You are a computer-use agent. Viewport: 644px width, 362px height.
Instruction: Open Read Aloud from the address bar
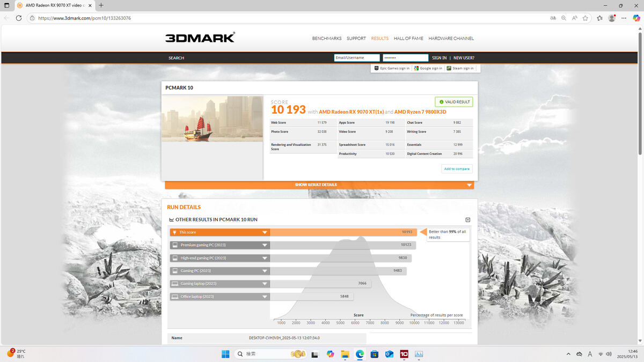(574, 18)
